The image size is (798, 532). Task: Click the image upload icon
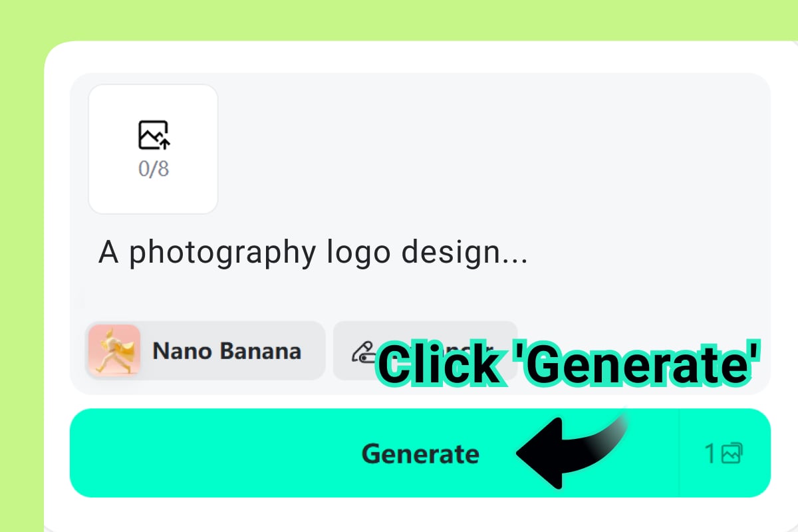pyautogui.click(x=154, y=136)
